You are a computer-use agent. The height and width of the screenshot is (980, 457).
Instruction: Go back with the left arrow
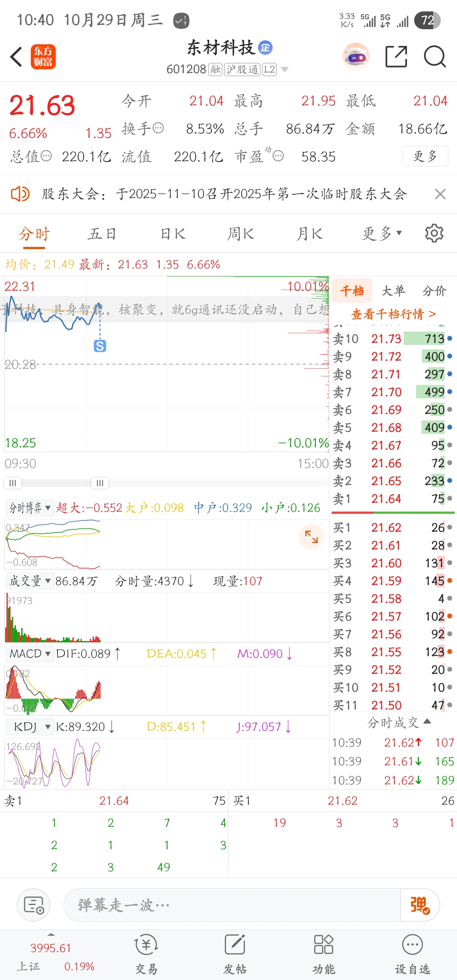16,57
